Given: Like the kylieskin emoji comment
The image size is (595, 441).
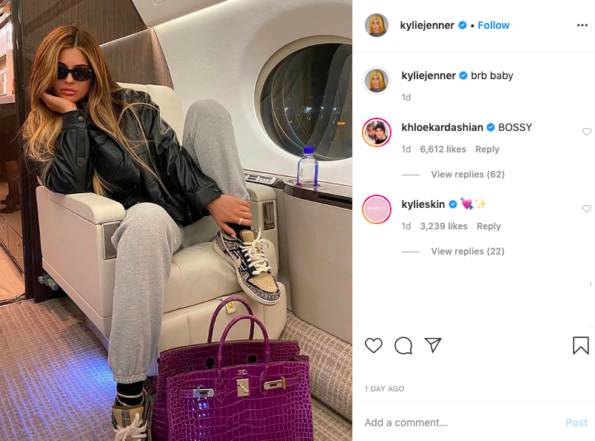Looking at the screenshot, I should (x=587, y=208).
